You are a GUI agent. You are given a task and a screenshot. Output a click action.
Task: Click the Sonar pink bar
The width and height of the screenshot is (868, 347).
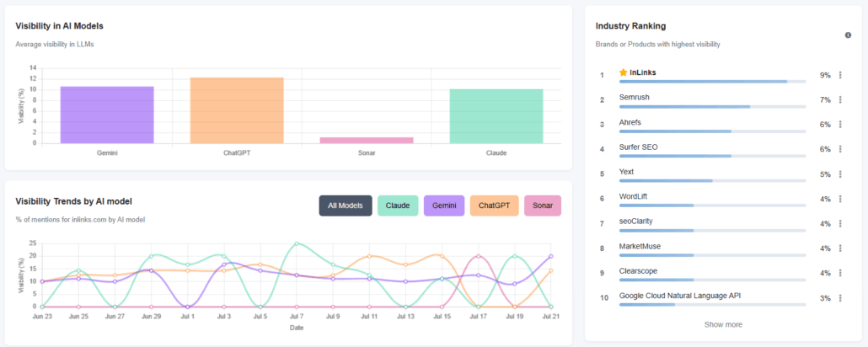(x=367, y=140)
